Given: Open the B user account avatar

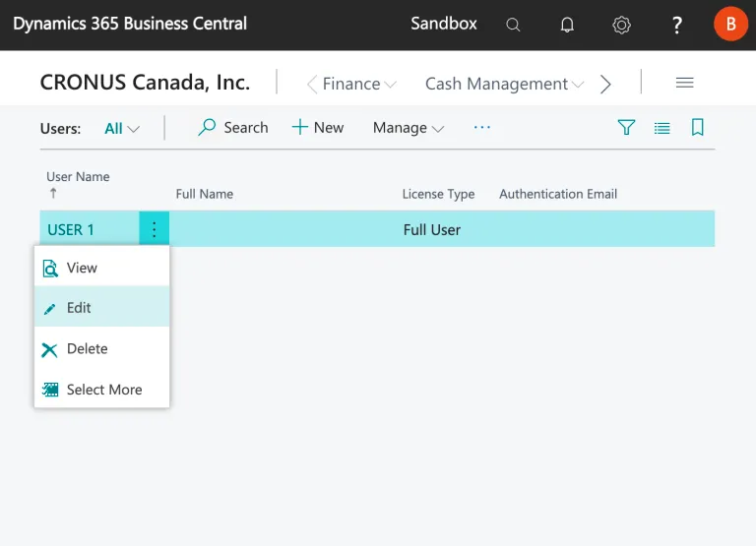Looking at the screenshot, I should pos(731,24).
